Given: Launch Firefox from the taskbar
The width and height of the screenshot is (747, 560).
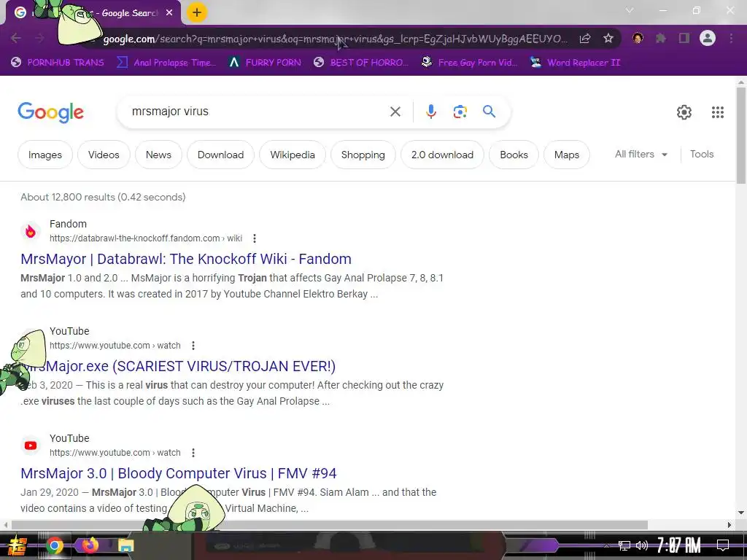Looking at the screenshot, I should (90, 545).
